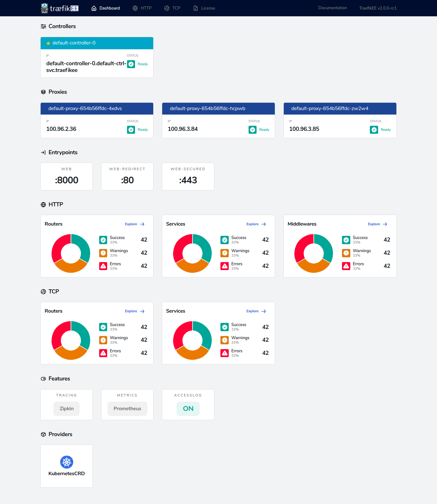The height and width of the screenshot is (504, 437).
Task: Click the crown icon on default-controller-0
Action: tap(48, 43)
